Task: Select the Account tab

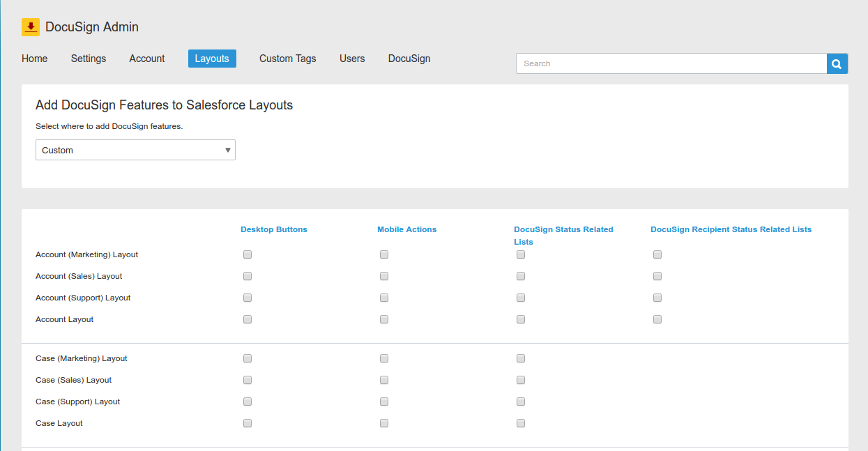Action: point(146,59)
